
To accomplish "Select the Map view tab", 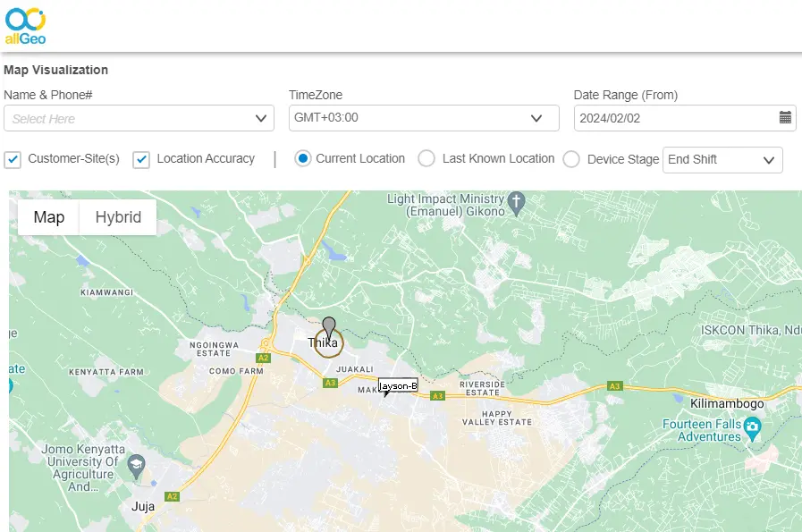I will (49, 216).
